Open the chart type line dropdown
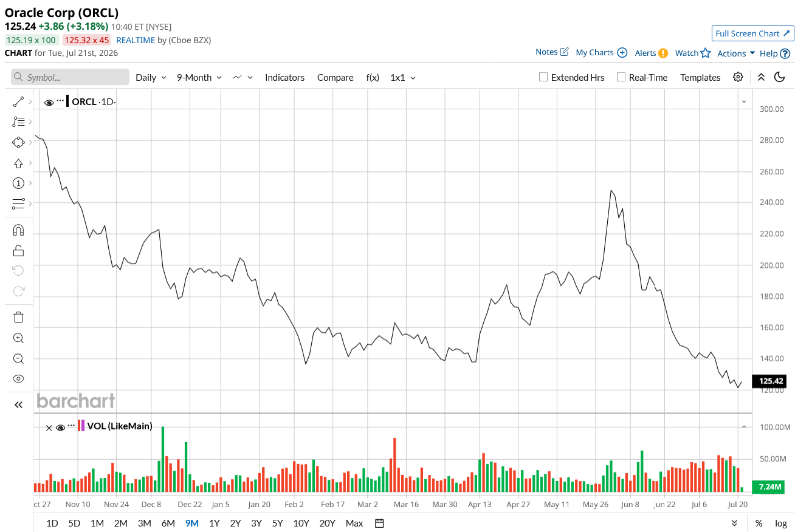 (243, 77)
